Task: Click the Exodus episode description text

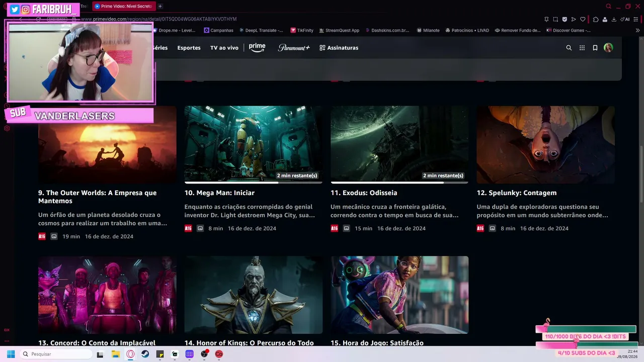Action: [395, 211]
